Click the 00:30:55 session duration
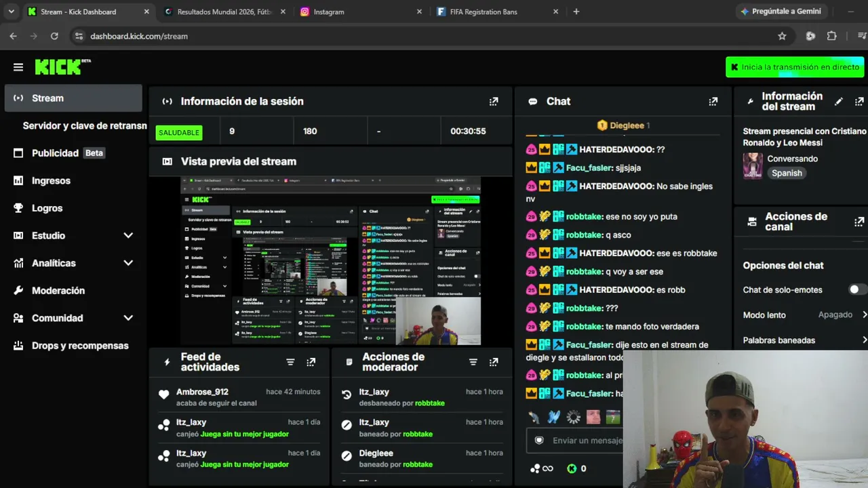868x488 pixels. tap(468, 131)
